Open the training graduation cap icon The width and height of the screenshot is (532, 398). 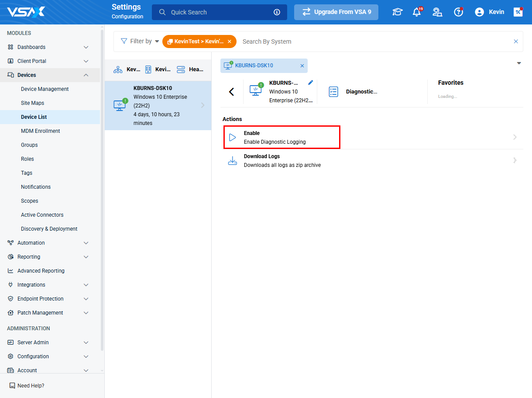(398, 12)
